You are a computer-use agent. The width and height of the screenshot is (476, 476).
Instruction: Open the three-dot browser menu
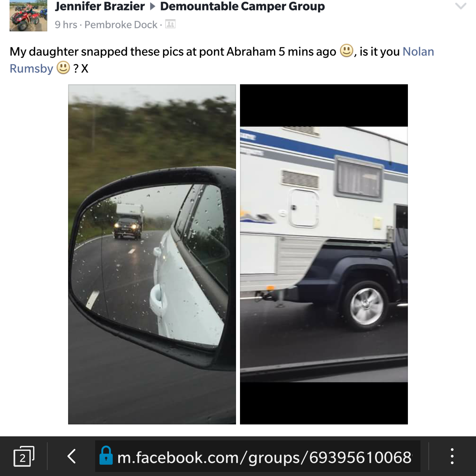point(452,456)
